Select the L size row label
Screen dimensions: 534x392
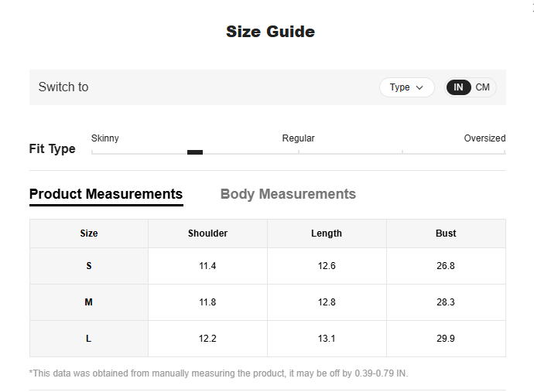click(89, 339)
